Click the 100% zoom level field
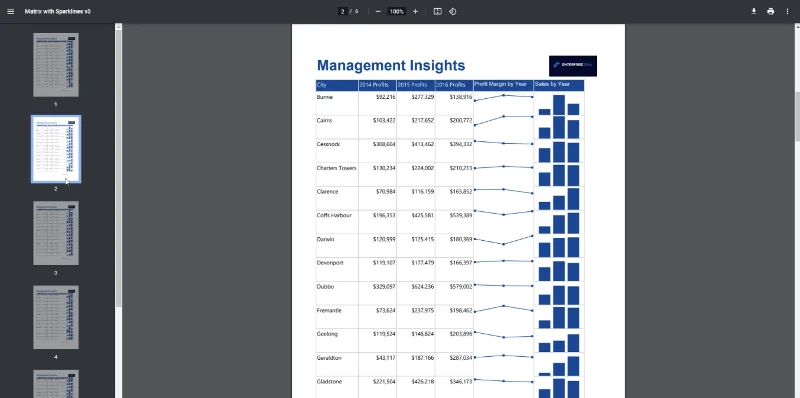The height and width of the screenshot is (398, 800). coord(396,11)
